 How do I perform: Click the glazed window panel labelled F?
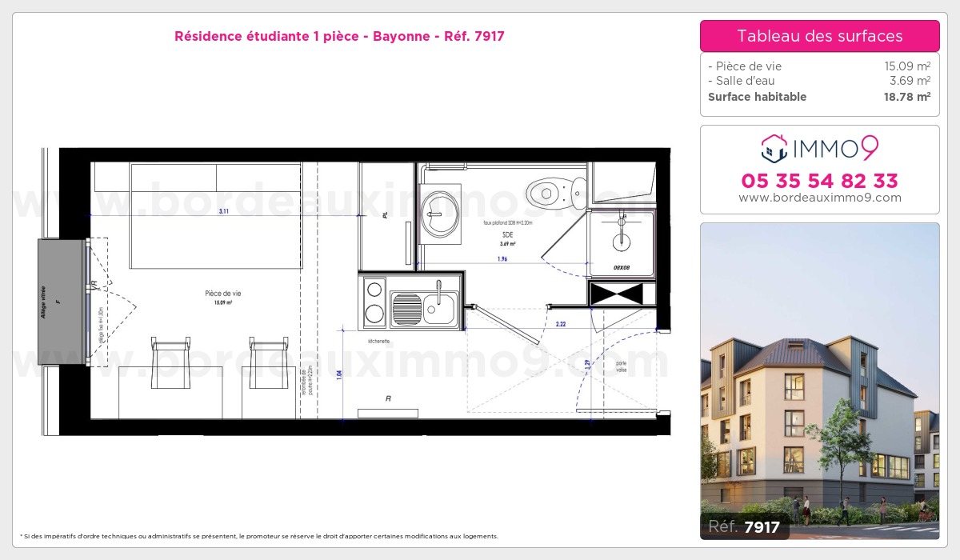[61, 302]
